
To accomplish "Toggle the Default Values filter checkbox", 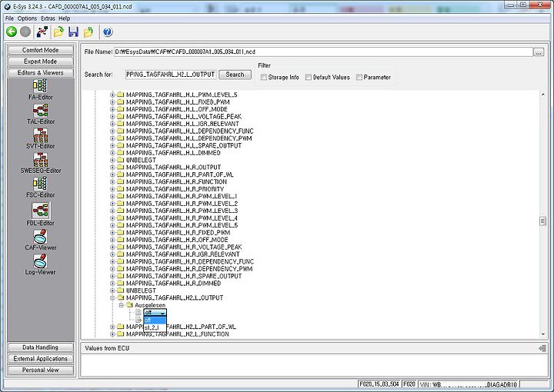I will click(308, 77).
